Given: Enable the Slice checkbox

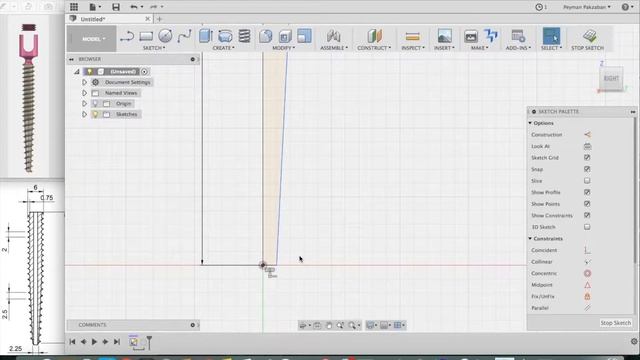Looking at the screenshot, I should [x=587, y=180].
